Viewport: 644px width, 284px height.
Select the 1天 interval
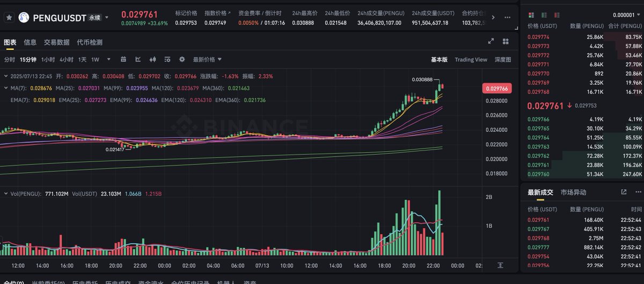click(82, 59)
